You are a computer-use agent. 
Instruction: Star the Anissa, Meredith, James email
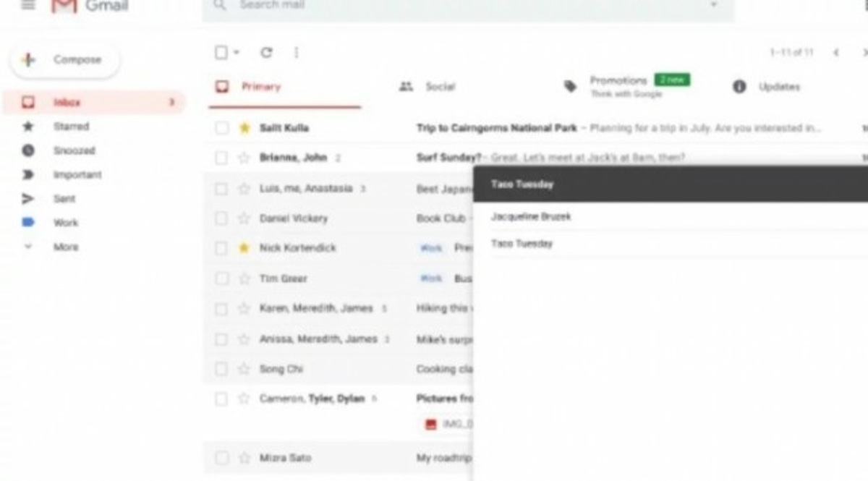244,339
